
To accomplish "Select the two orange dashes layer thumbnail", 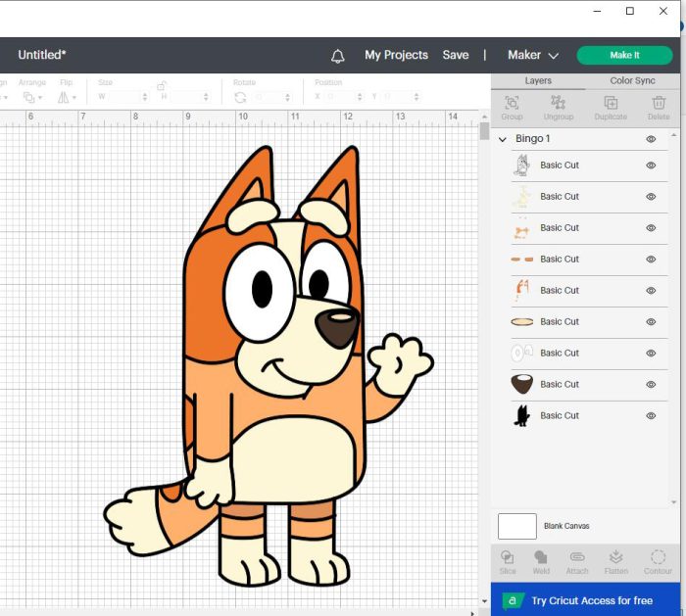I will tap(522, 260).
